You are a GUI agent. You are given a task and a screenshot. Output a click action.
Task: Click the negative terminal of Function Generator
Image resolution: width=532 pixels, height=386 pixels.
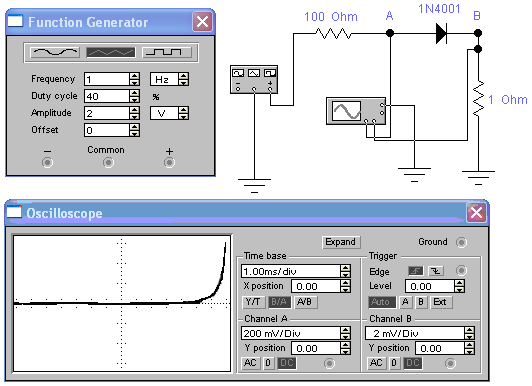click(48, 163)
